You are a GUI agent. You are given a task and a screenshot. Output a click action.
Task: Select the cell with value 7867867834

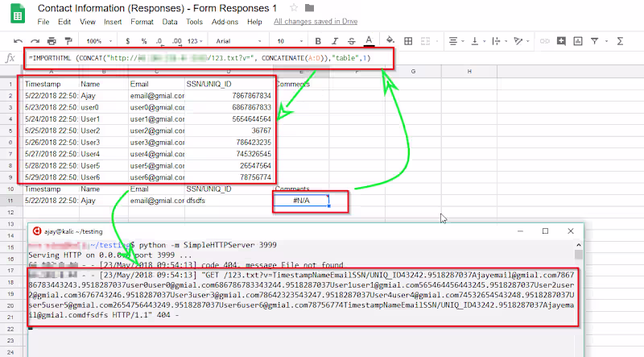pyautogui.click(x=229, y=95)
